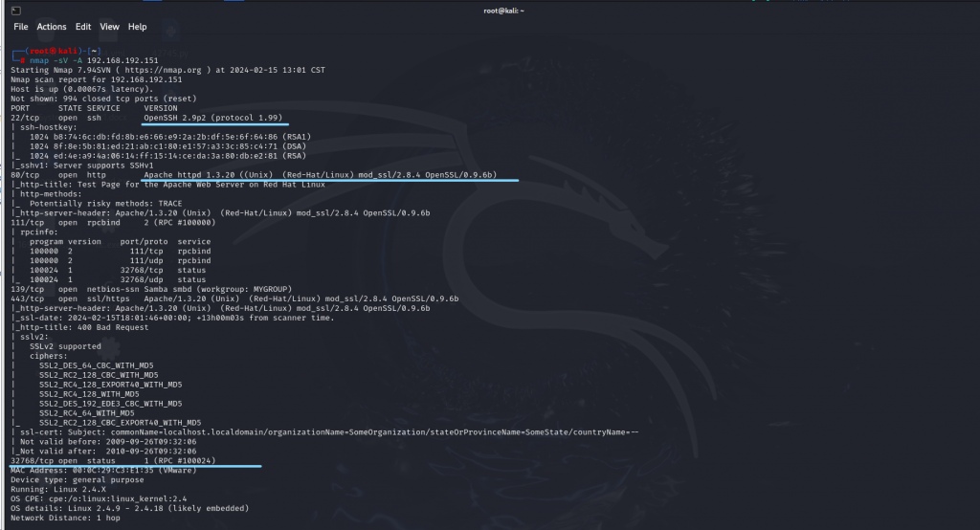Click the '100024 1 32768/udp status' row

pyautogui.click(x=118, y=280)
